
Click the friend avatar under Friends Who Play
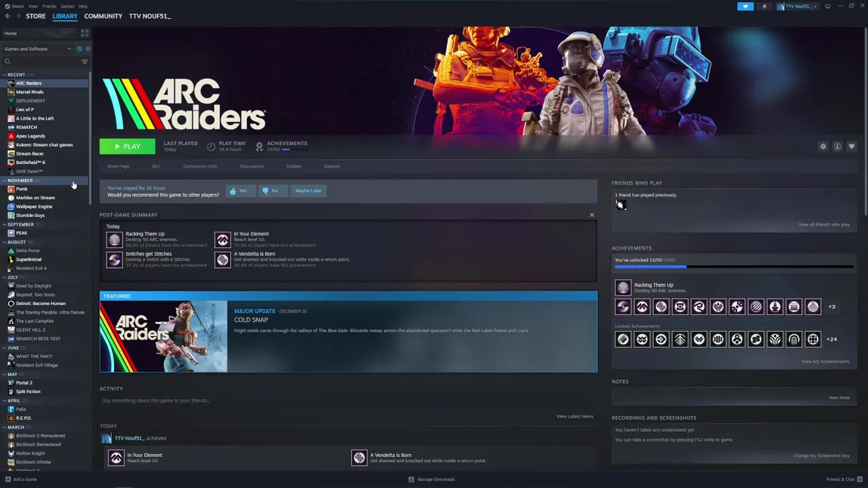pyautogui.click(x=620, y=205)
